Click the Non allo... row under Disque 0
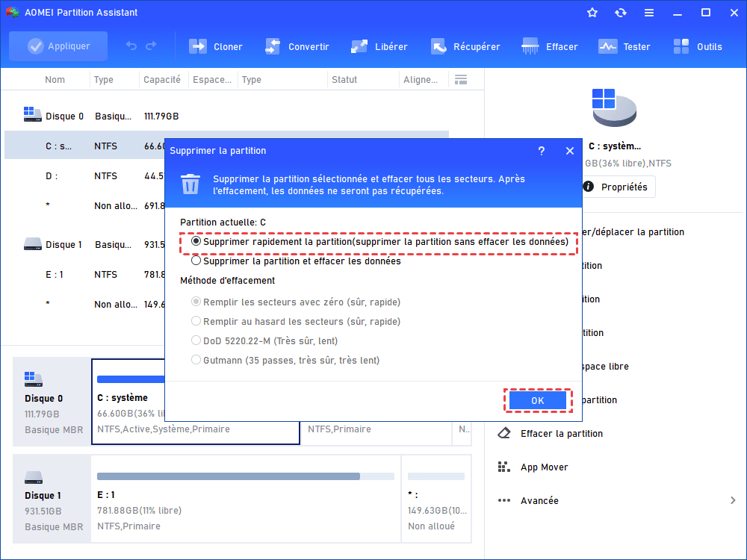Screen dimensions: 747x560 pyautogui.click(x=84, y=206)
